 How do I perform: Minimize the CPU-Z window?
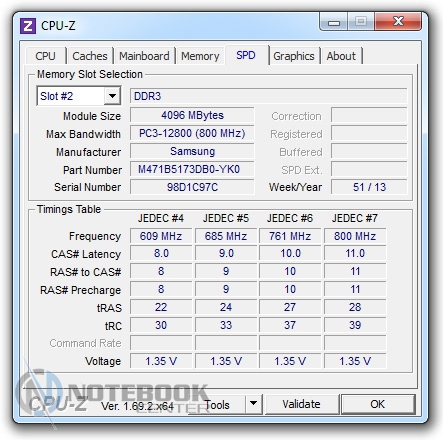[334, 22]
